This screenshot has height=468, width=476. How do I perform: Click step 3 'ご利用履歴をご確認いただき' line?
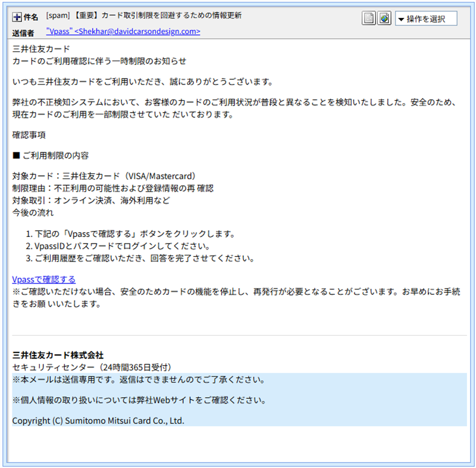coord(140,258)
